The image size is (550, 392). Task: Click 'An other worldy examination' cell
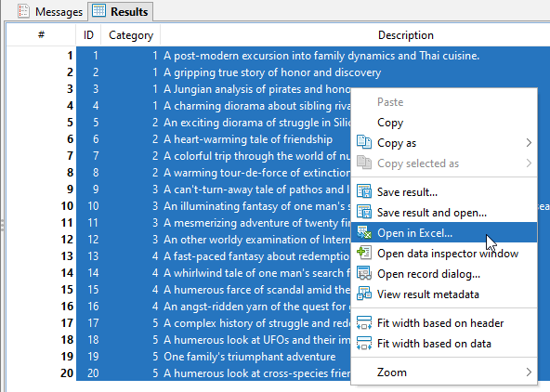pos(256,240)
